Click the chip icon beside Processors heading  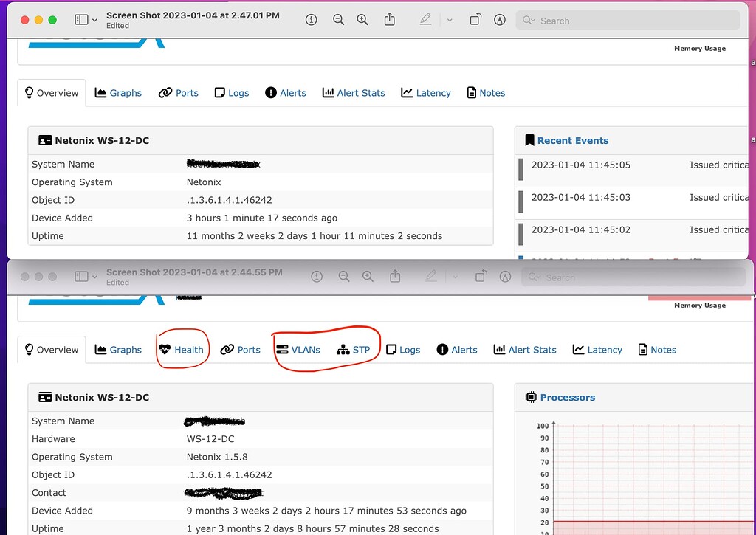[x=531, y=397]
